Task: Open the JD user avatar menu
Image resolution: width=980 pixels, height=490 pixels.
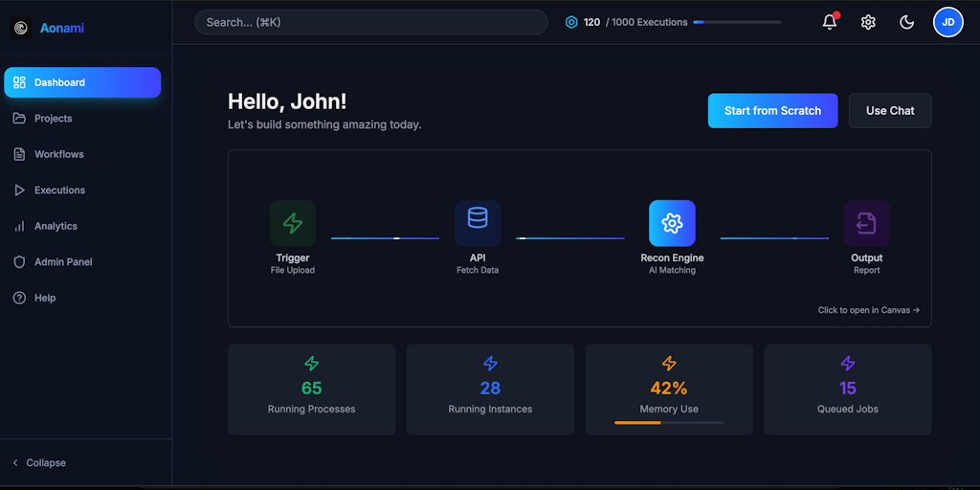Action: point(948,23)
